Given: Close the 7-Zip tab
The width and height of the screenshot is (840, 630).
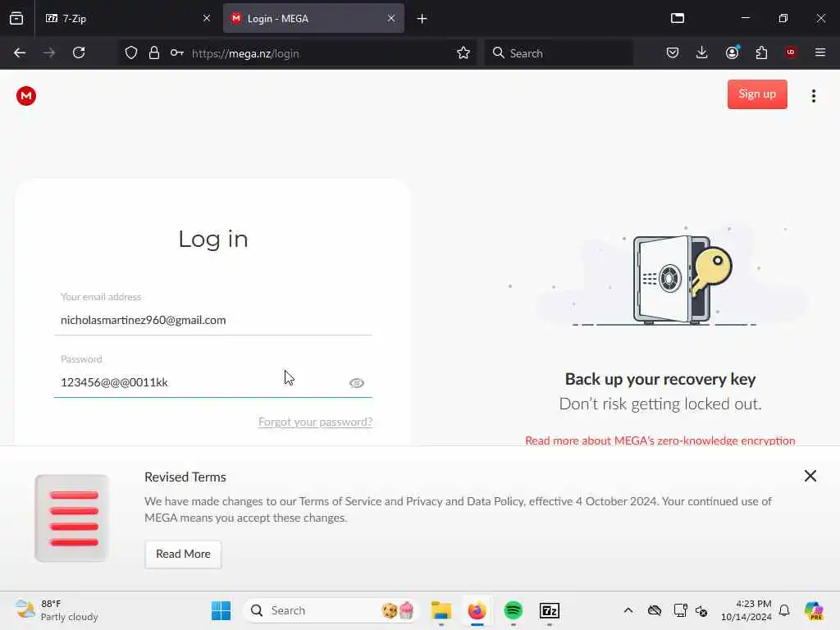Looking at the screenshot, I should pyautogui.click(x=207, y=19).
